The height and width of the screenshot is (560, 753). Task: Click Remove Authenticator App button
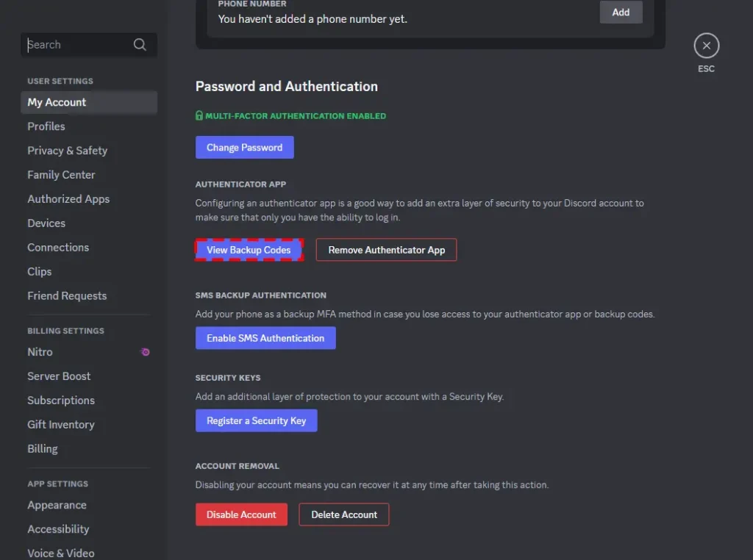coord(386,250)
